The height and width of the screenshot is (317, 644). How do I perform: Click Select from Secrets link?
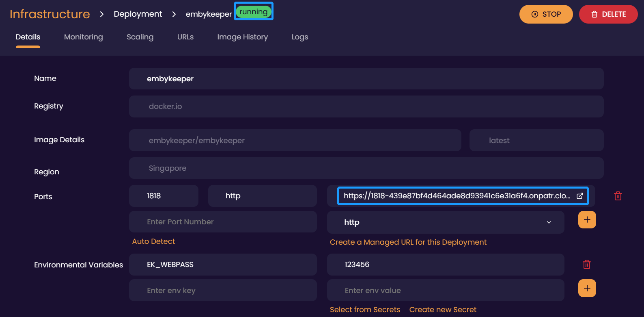[365, 310]
